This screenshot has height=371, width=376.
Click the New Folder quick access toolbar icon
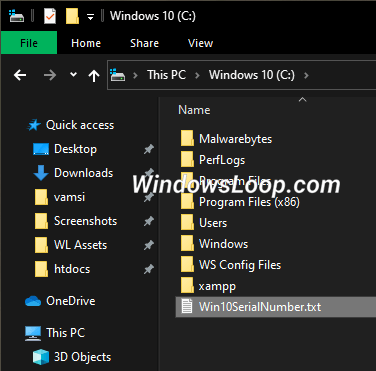[x=72, y=16]
